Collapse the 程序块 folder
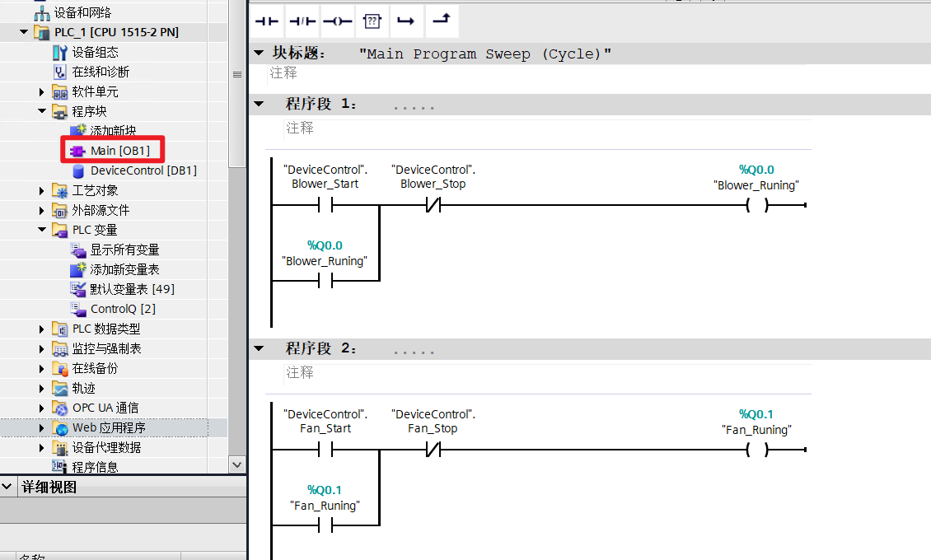Image resolution: width=931 pixels, height=560 pixels. coord(42,111)
